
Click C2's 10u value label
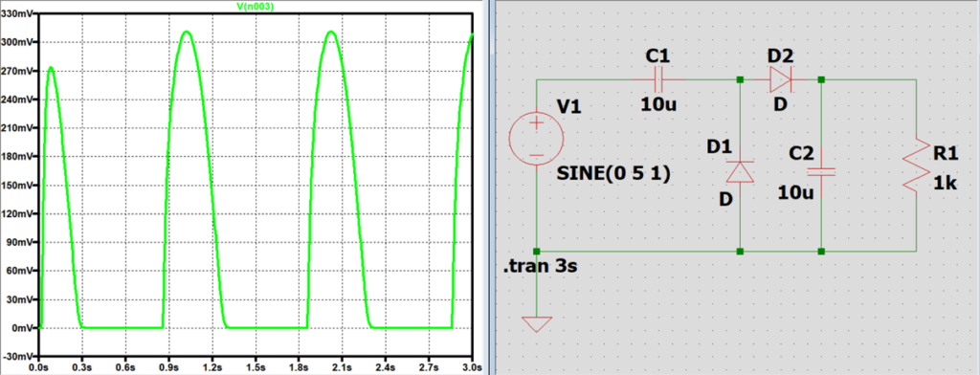coord(795,192)
